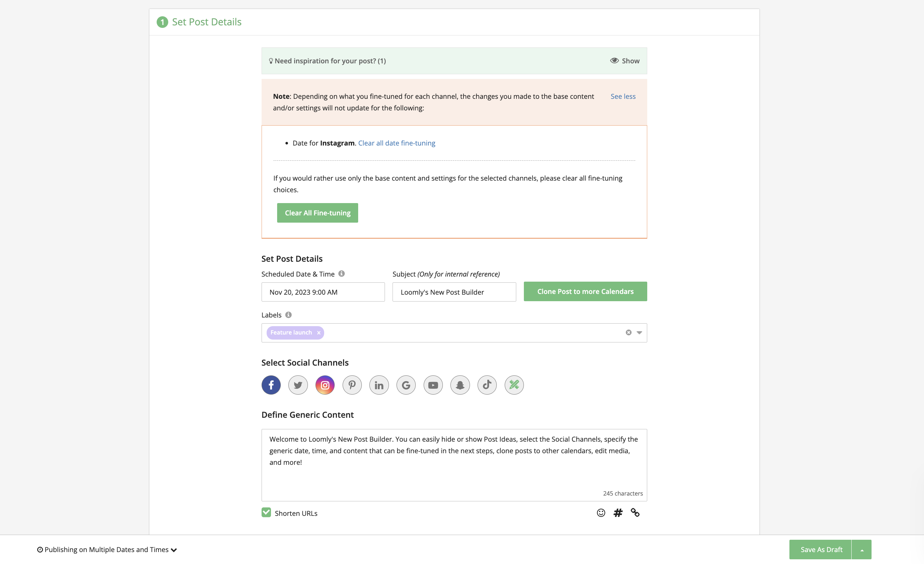924x564 pixels.
Task: Open the Labels dropdown arrow
Action: pyautogui.click(x=639, y=333)
